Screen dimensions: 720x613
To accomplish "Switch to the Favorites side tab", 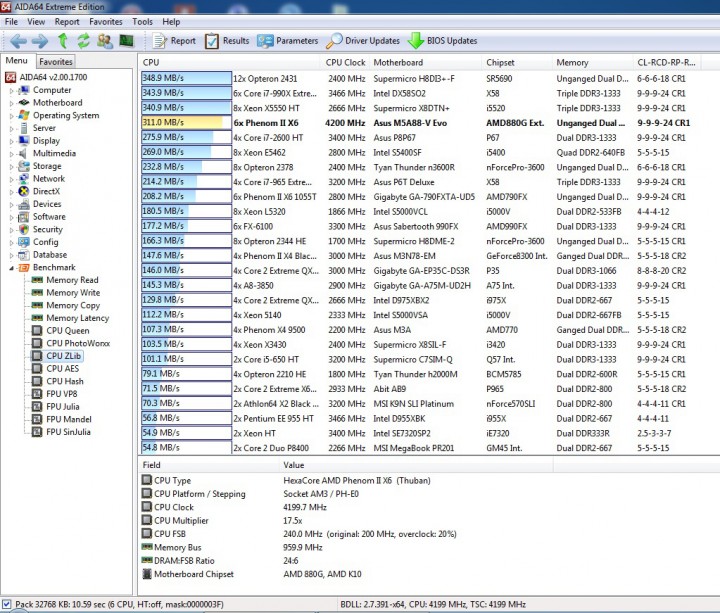I will (56, 62).
